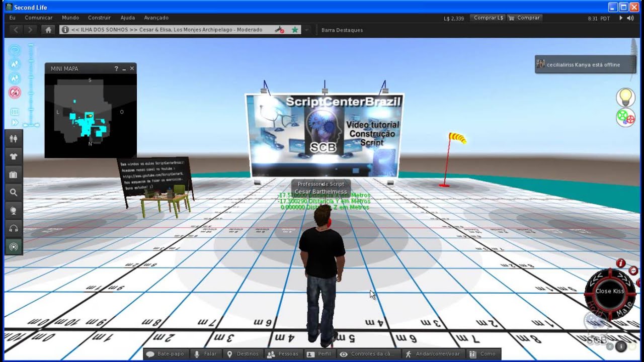Screen dimensions: 644x362
Task: Click the location info icon in address bar
Action: coord(65,30)
